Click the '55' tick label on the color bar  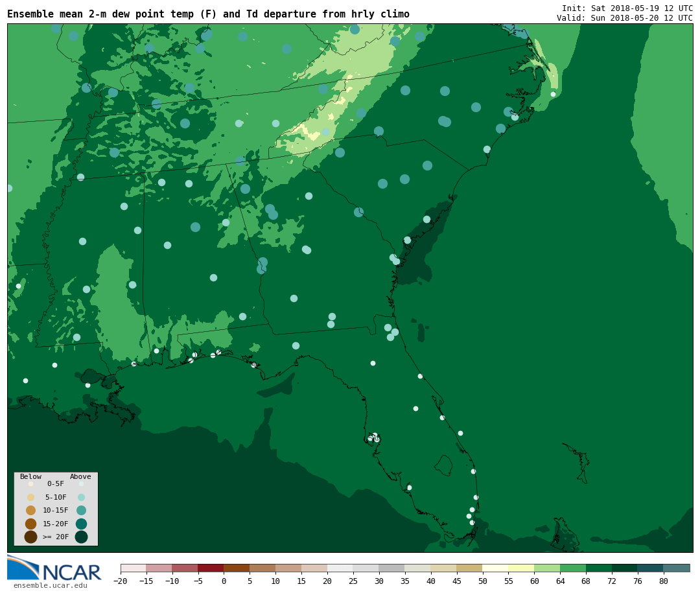pos(509,581)
